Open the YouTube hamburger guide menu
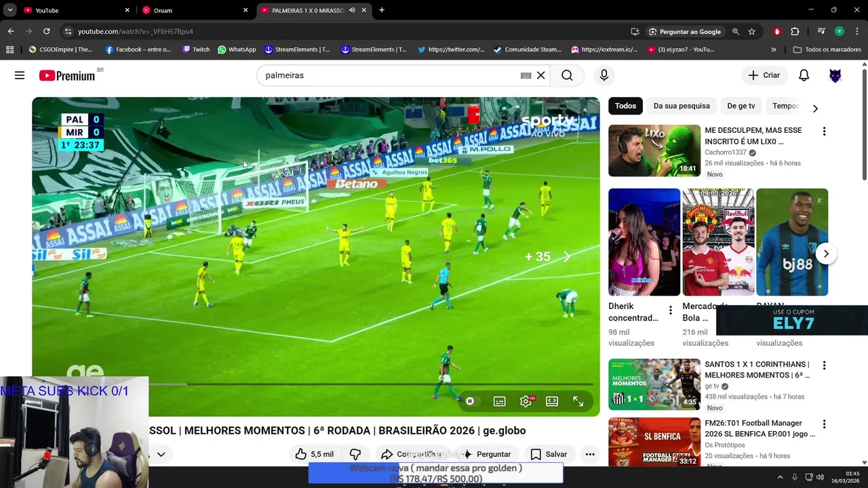 coord(20,75)
